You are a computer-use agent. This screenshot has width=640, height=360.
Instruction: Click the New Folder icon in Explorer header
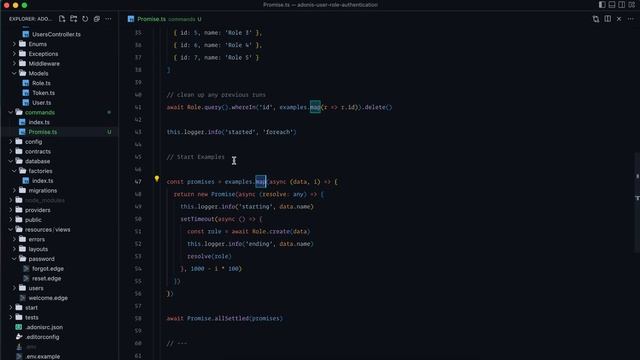[x=73, y=19]
